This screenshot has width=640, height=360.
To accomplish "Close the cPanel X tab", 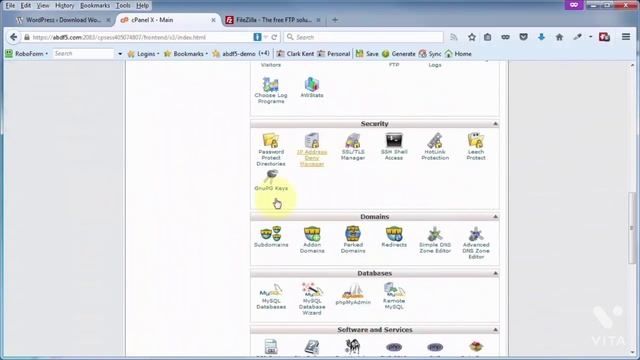I will [x=213, y=20].
